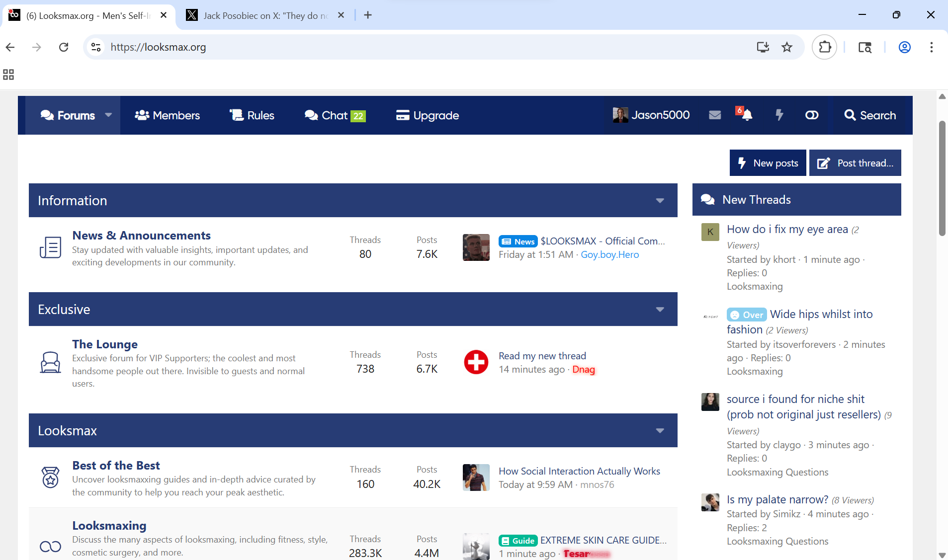
Task: Click the page vertical scrollbar thumb
Action: [942, 178]
